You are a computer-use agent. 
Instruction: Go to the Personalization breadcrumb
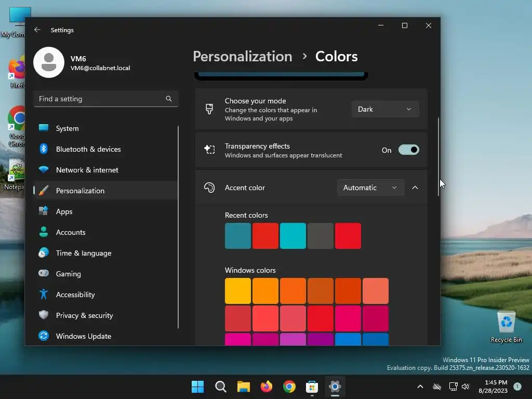[242, 56]
